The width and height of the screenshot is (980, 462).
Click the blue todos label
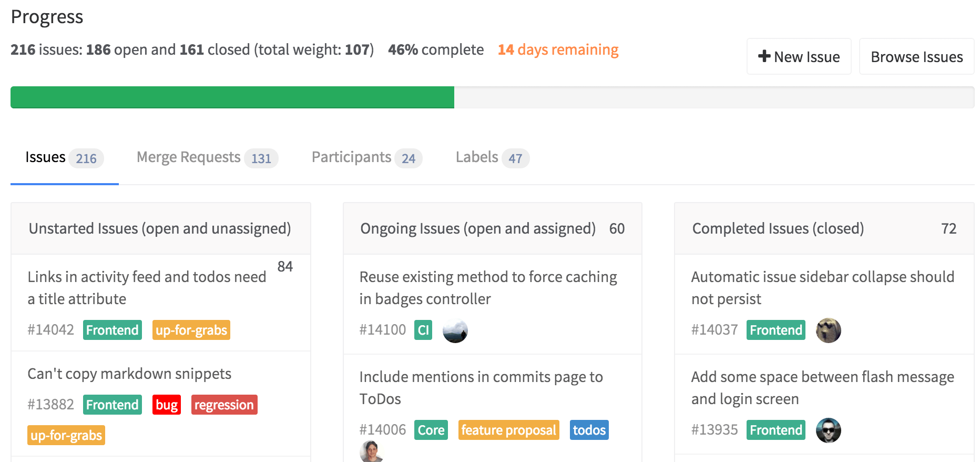[589, 430]
